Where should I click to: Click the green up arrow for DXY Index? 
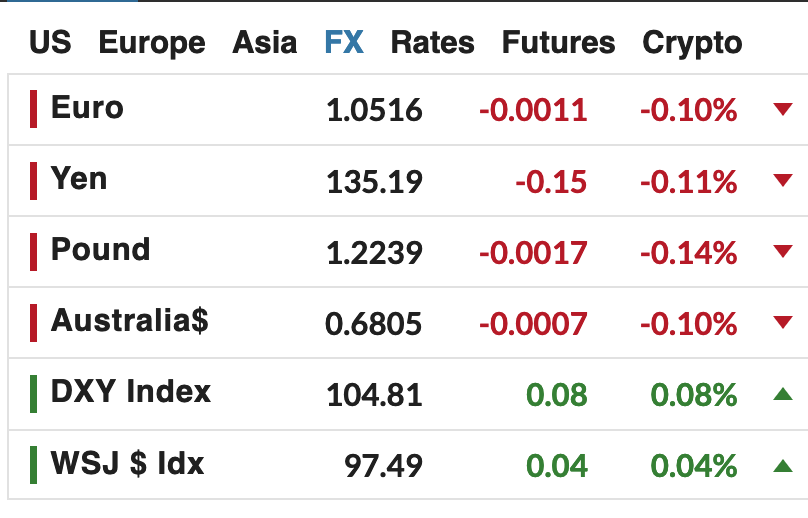[783, 394]
